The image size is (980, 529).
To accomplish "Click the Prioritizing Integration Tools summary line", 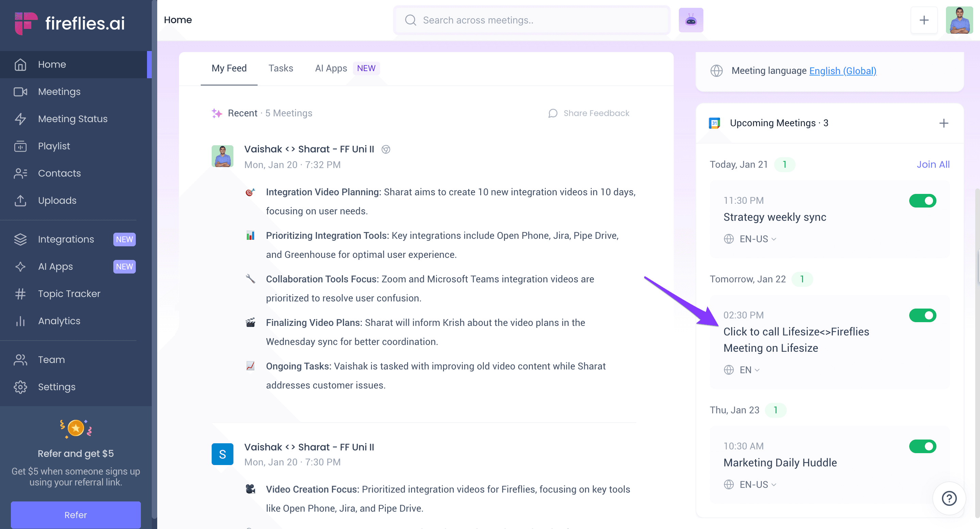I will point(442,245).
